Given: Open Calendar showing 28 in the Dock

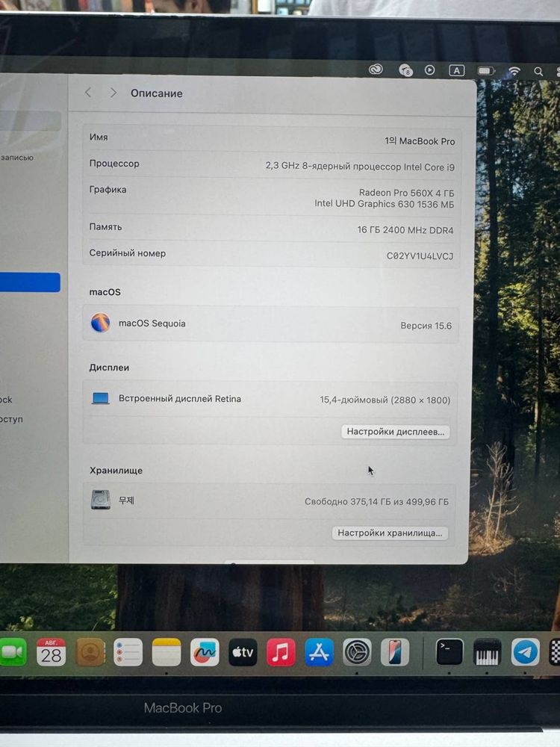Looking at the screenshot, I should click(x=52, y=652).
